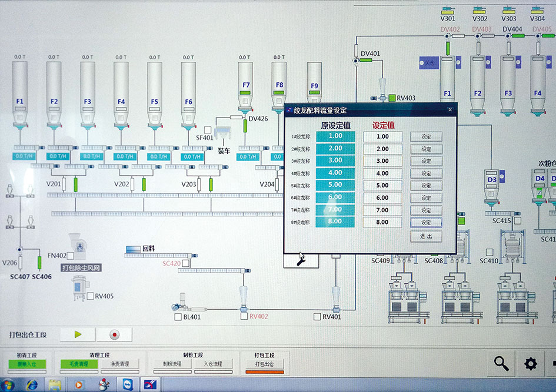Select the F5 silo

pyautogui.click(x=155, y=95)
